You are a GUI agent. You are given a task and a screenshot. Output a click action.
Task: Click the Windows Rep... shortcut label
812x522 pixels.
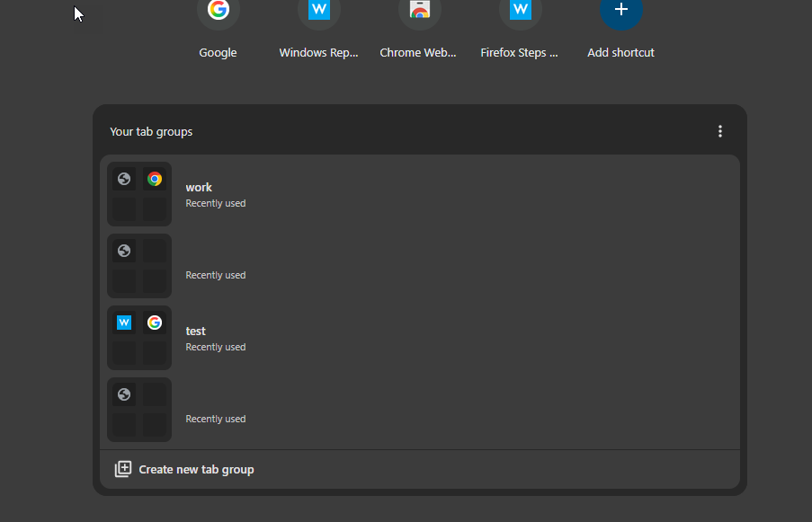click(x=318, y=53)
